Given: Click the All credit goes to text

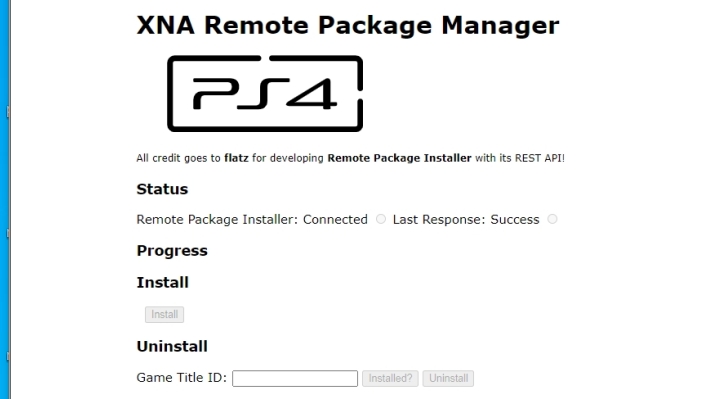Looking at the screenshot, I should [x=178, y=158].
